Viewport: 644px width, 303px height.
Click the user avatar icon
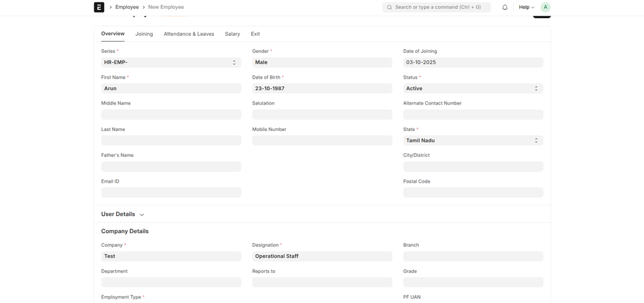tap(545, 8)
